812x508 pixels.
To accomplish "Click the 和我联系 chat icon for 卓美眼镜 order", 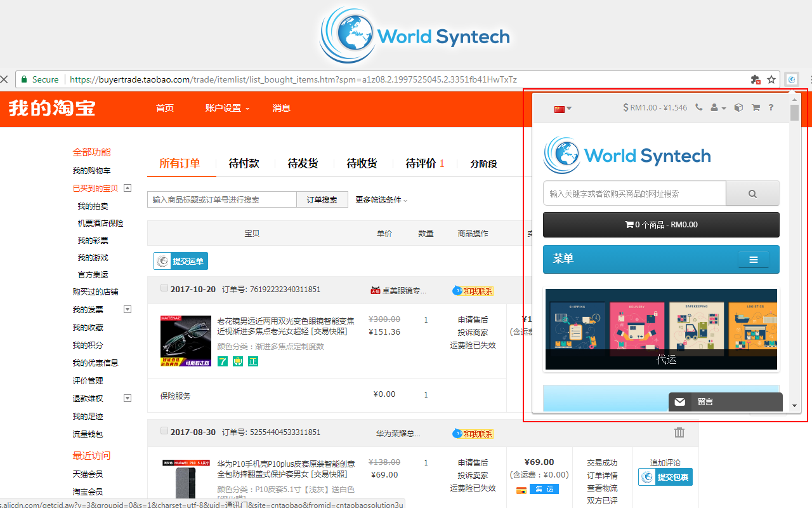I will [x=473, y=291].
